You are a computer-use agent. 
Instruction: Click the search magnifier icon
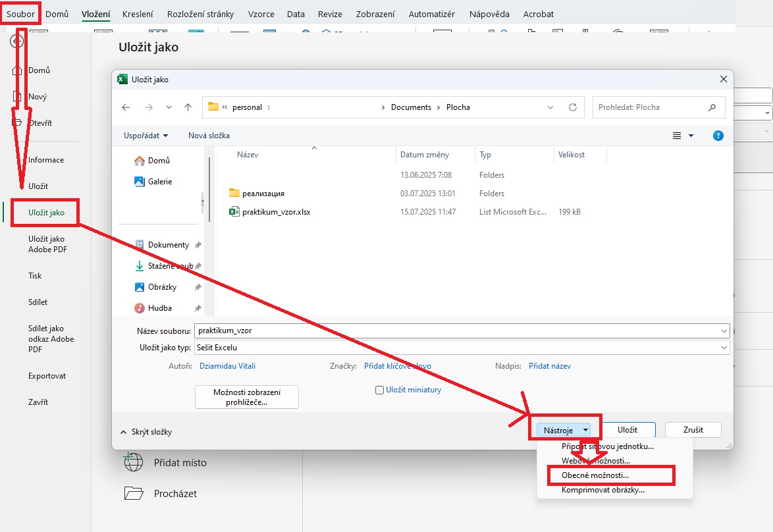[712, 107]
